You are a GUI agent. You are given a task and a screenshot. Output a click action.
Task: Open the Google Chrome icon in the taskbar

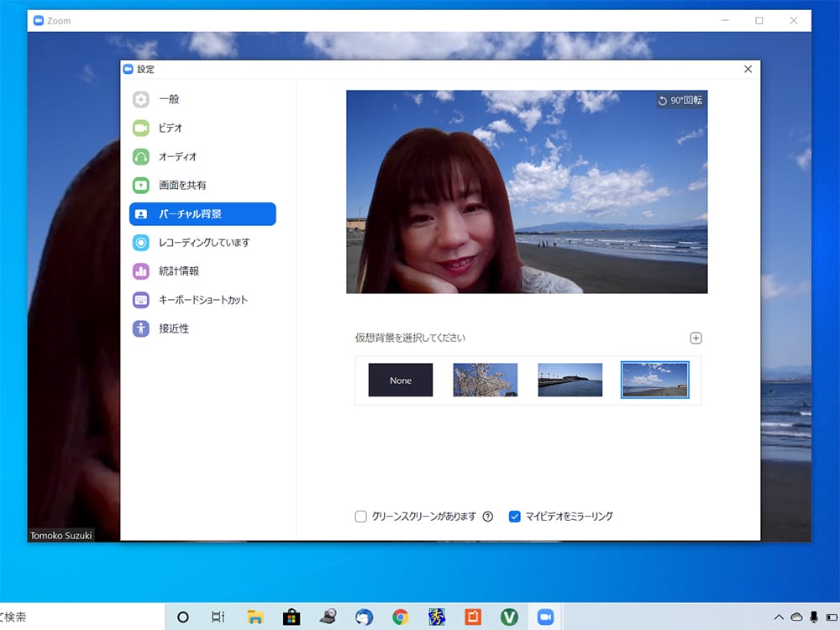point(401,617)
